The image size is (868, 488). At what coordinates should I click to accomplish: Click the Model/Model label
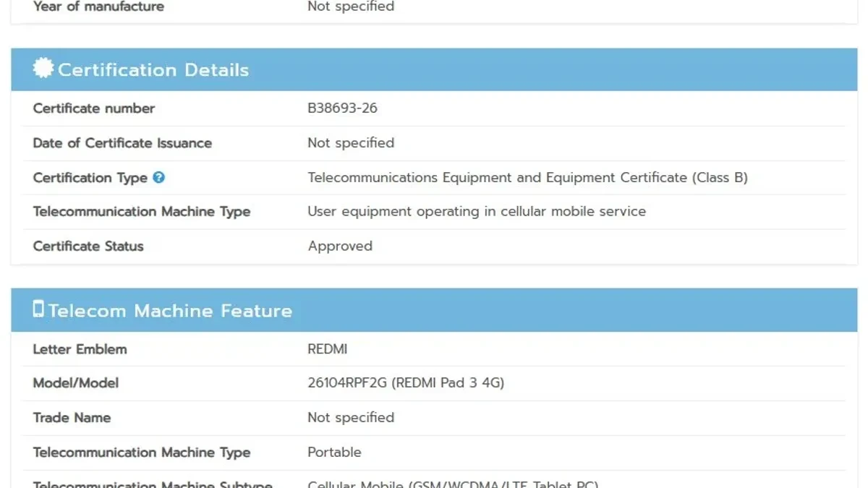click(x=76, y=383)
